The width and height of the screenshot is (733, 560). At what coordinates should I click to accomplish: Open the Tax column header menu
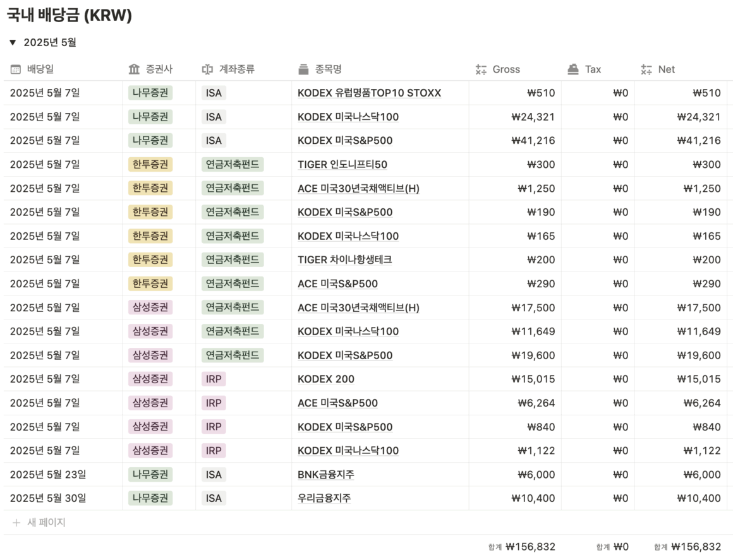[598, 69]
